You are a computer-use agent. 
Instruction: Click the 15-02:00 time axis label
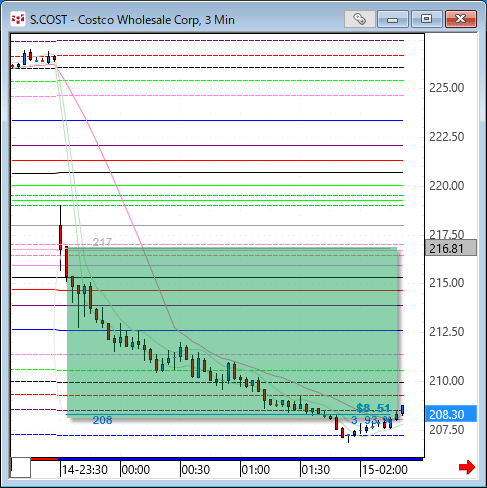[x=385, y=470]
